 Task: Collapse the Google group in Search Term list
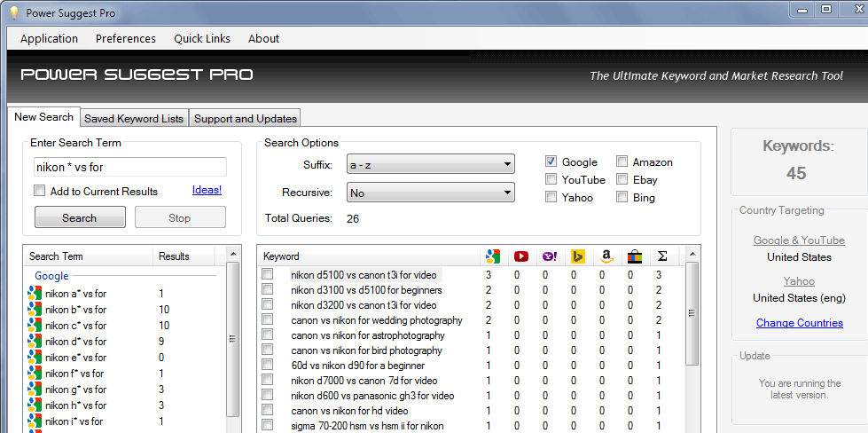click(x=51, y=276)
